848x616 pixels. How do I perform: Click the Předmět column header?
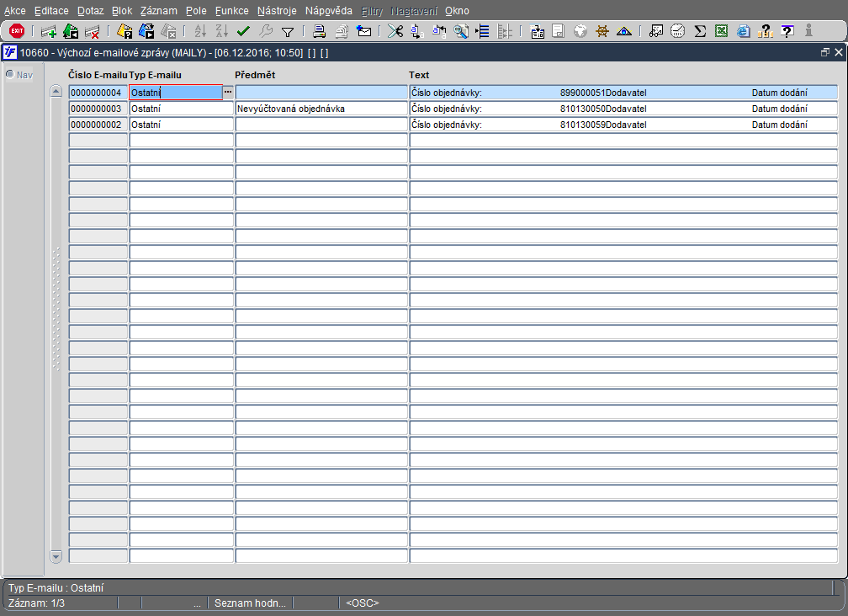[255, 75]
